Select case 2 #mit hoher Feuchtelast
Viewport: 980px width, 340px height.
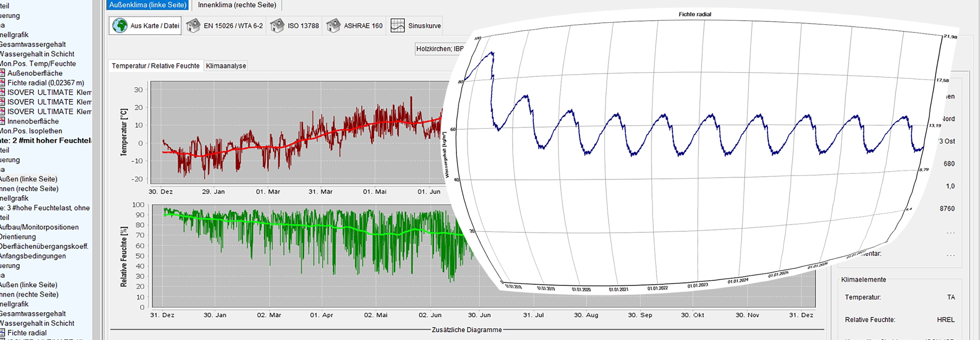tap(45, 141)
